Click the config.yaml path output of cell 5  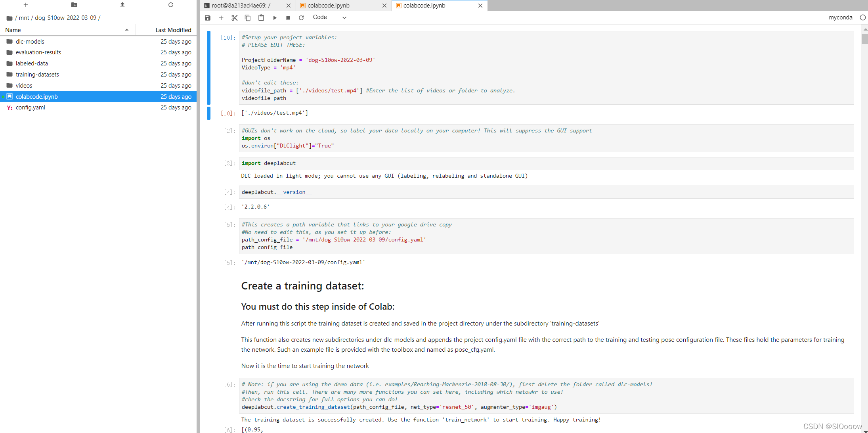[303, 262]
